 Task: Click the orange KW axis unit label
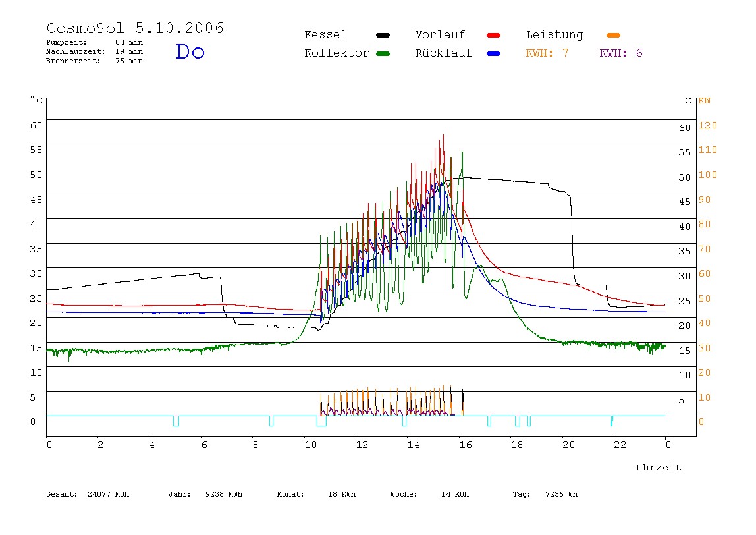click(x=705, y=101)
